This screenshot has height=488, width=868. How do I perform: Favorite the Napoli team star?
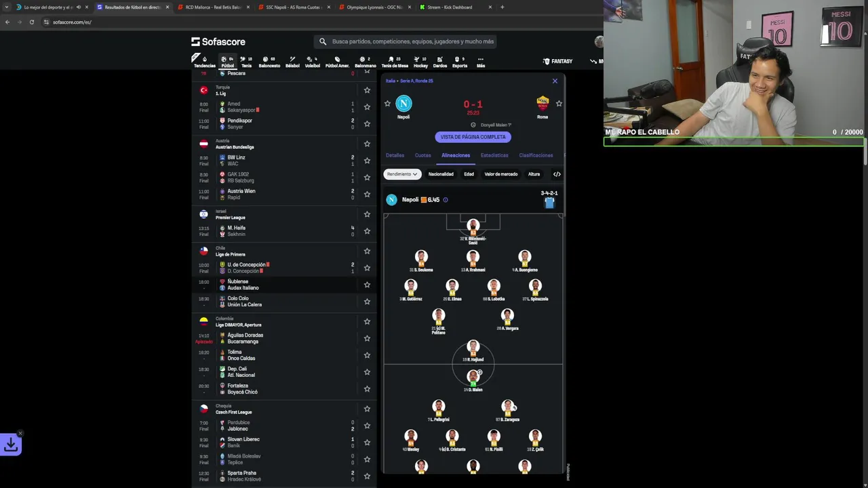pos(387,104)
